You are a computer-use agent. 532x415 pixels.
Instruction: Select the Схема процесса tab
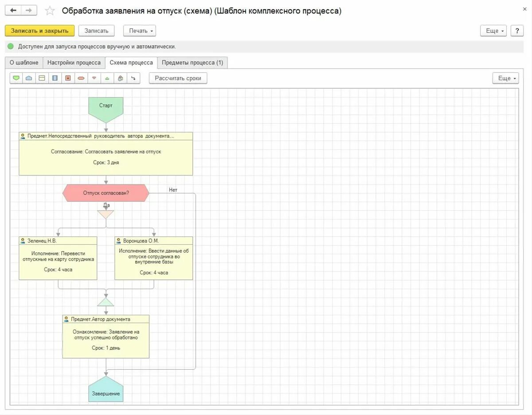(x=131, y=63)
